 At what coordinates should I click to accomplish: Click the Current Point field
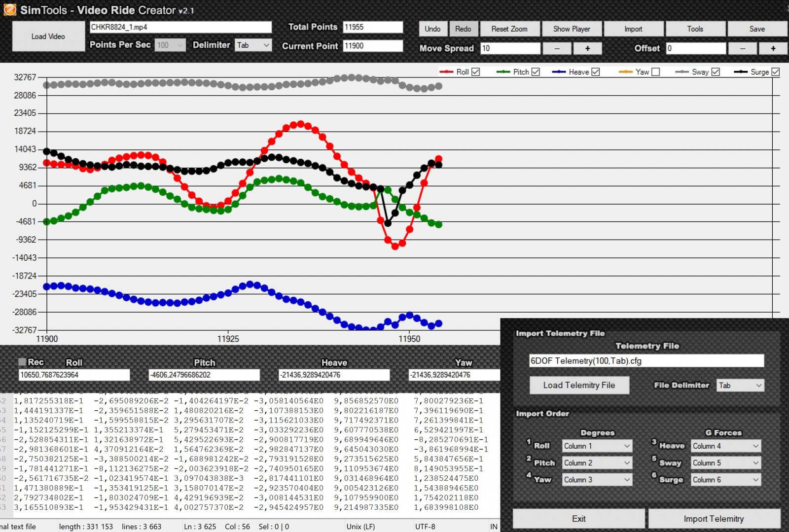click(373, 46)
